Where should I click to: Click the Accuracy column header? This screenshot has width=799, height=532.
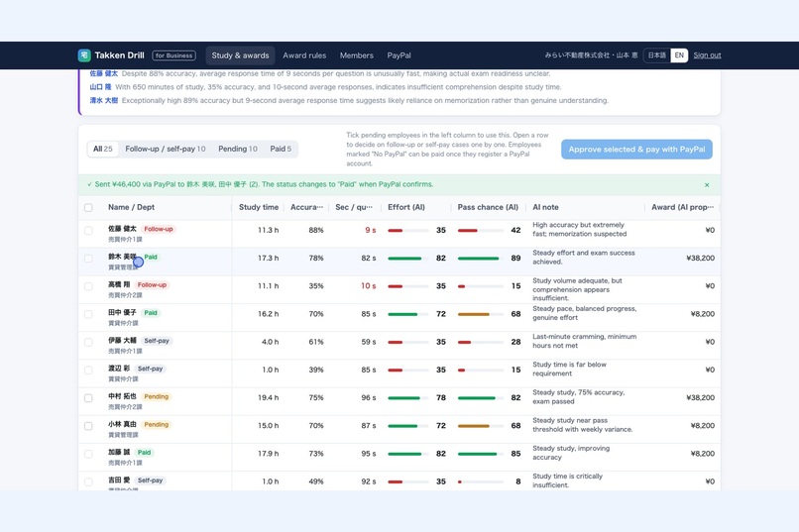pos(306,207)
